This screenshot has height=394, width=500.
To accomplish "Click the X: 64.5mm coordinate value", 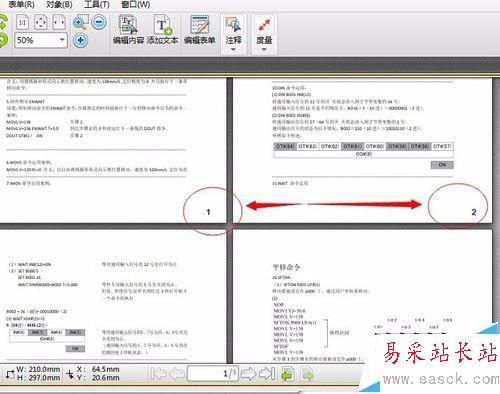I will tap(98, 369).
